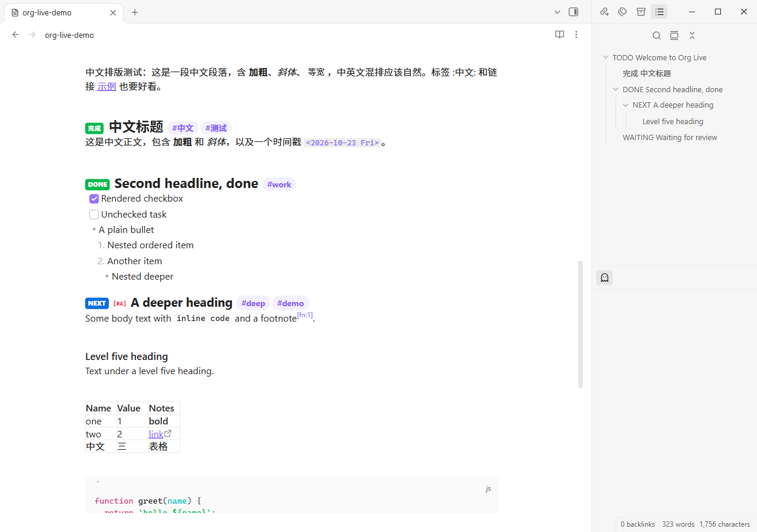Image resolution: width=757 pixels, height=532 pixels.
Task: Collapse NEXT A deeper heading outline chevron
Action: point(626,105)
